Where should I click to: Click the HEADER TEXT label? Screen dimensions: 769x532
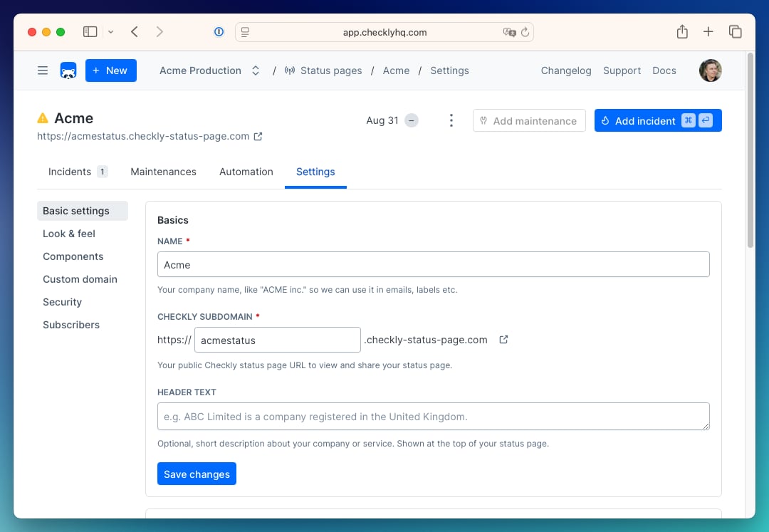(187, 392)
